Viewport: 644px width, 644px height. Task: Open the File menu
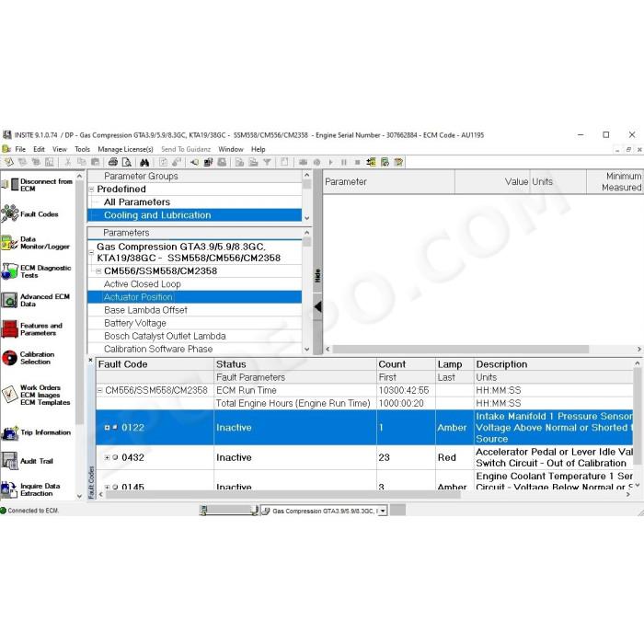[20, 149]
